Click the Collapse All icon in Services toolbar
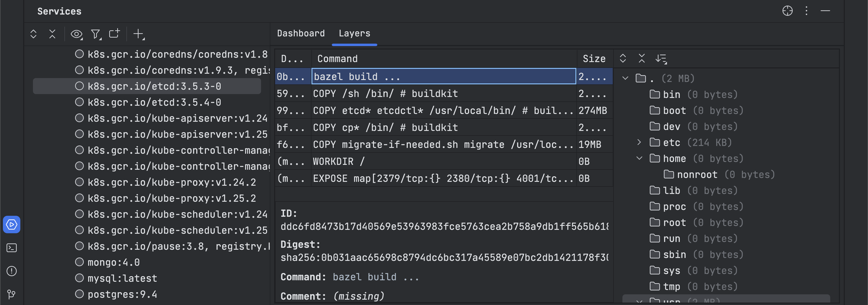This screenshot has height=305, width=868. click(x=52, y=34)
